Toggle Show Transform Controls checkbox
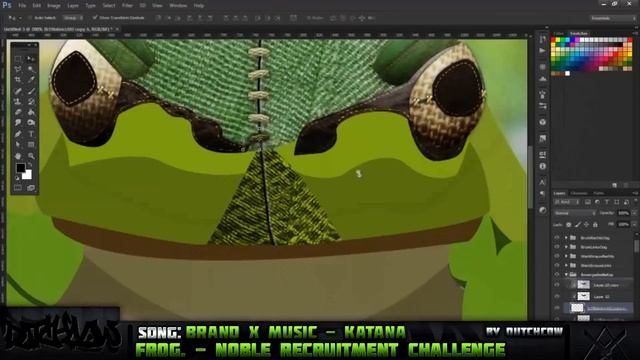Screen dimensions: 640x360 pyautogui.click(x=95, y=18)
